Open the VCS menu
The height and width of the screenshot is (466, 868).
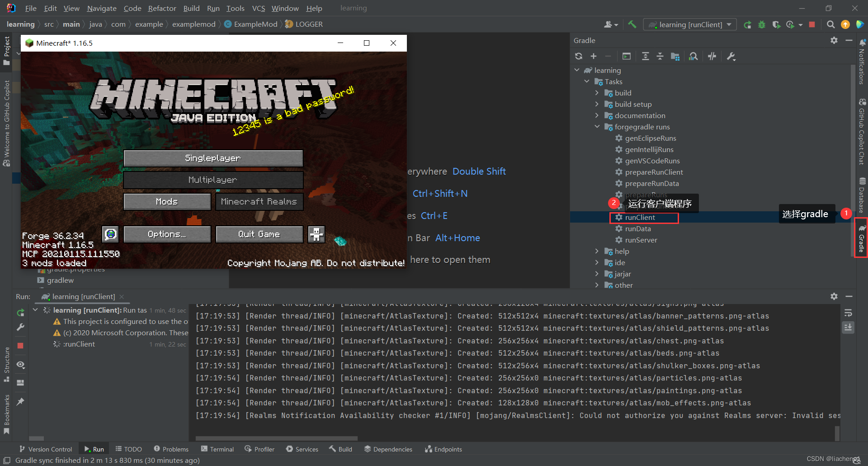pyautogui.click(x=259, y=8)
